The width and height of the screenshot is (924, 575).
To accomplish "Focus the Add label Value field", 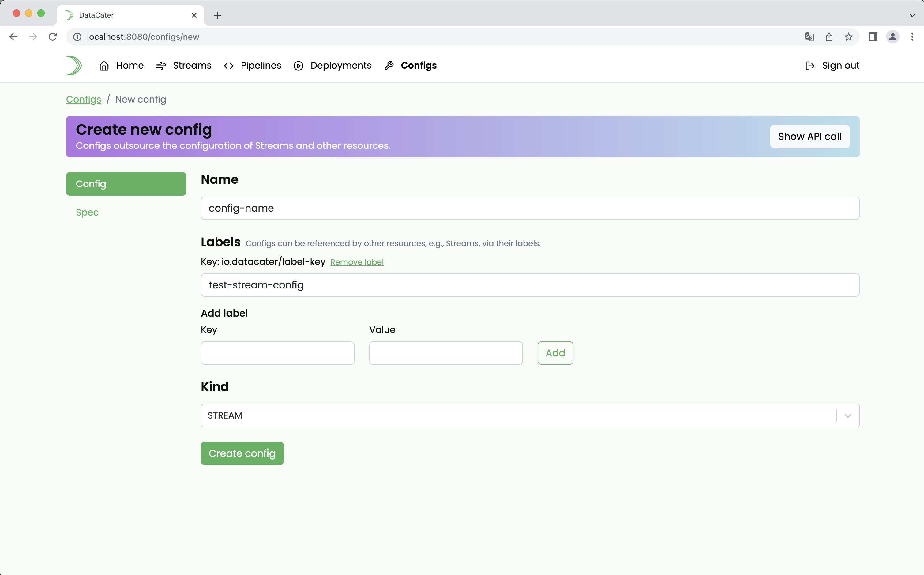I will click(x=446, y=353).
